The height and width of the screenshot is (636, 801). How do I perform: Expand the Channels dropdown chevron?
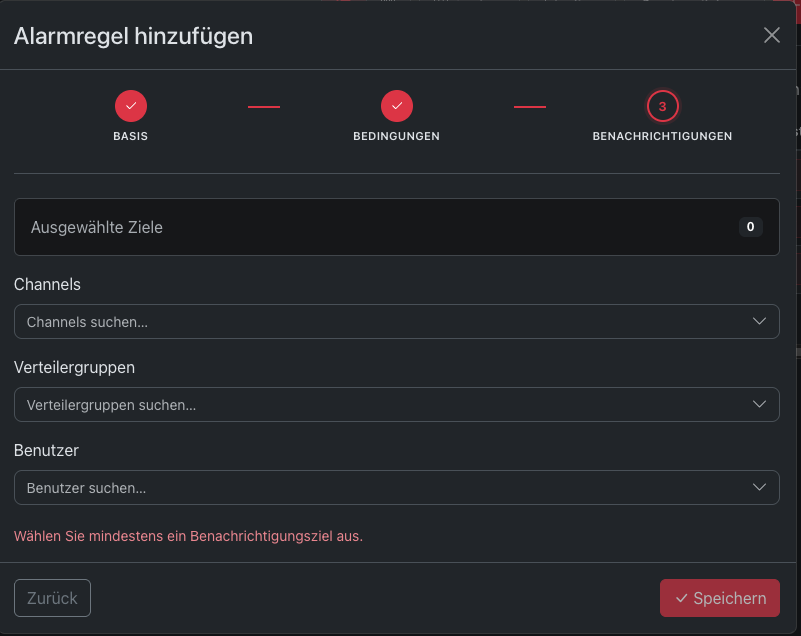(x=759, y=321)
